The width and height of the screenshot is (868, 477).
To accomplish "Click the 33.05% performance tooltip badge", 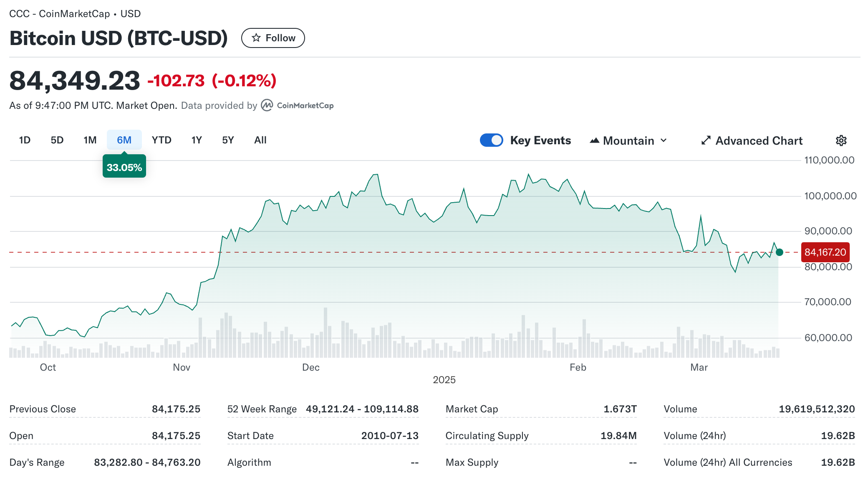I will [x=124, y=167].
